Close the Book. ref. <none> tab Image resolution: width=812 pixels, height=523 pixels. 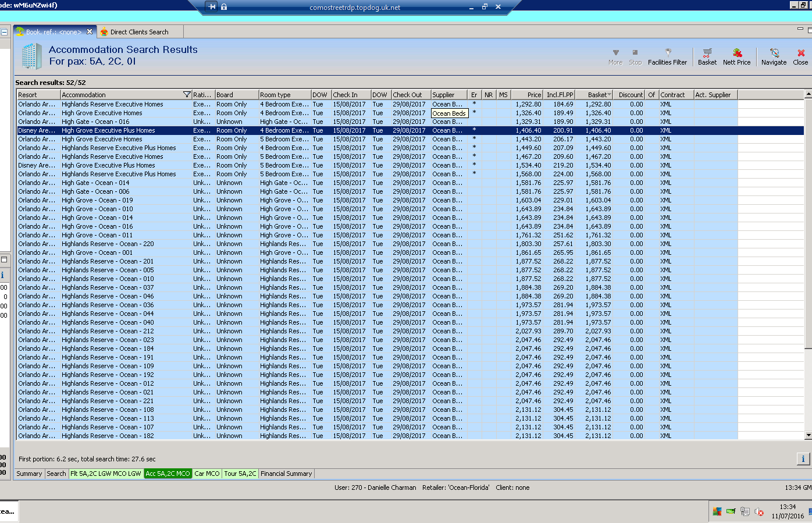(x=90, y=32)
